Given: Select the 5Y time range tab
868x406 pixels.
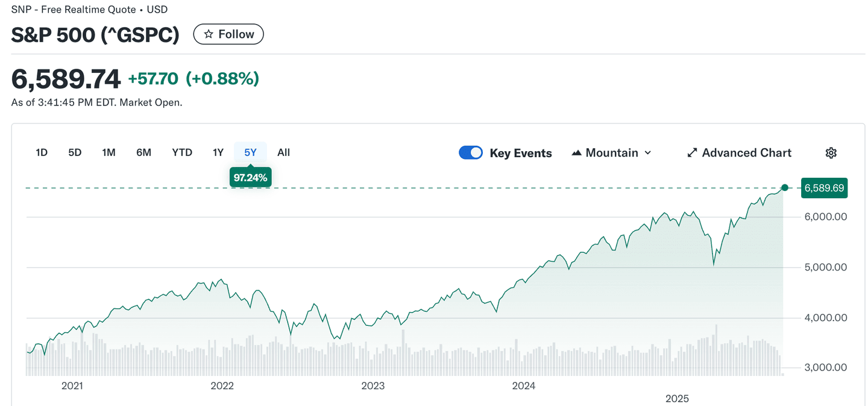Looking at the screenshot, I should click(250, 152).
